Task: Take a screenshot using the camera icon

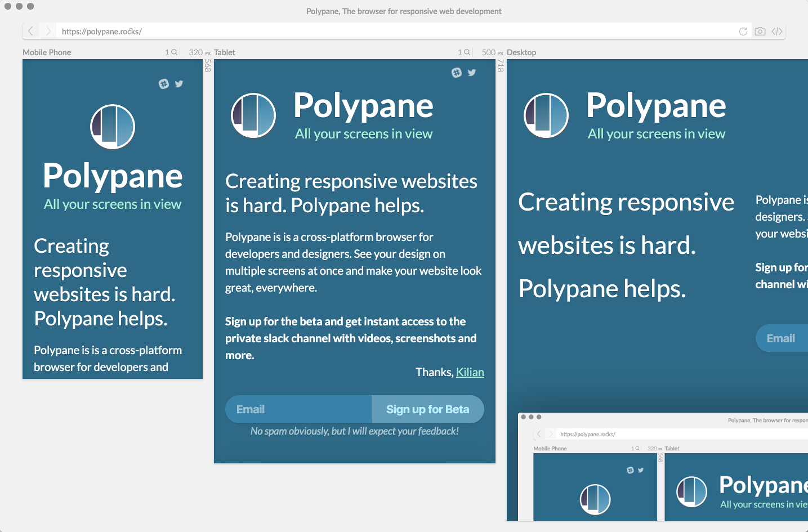Action: coord(760,32)
